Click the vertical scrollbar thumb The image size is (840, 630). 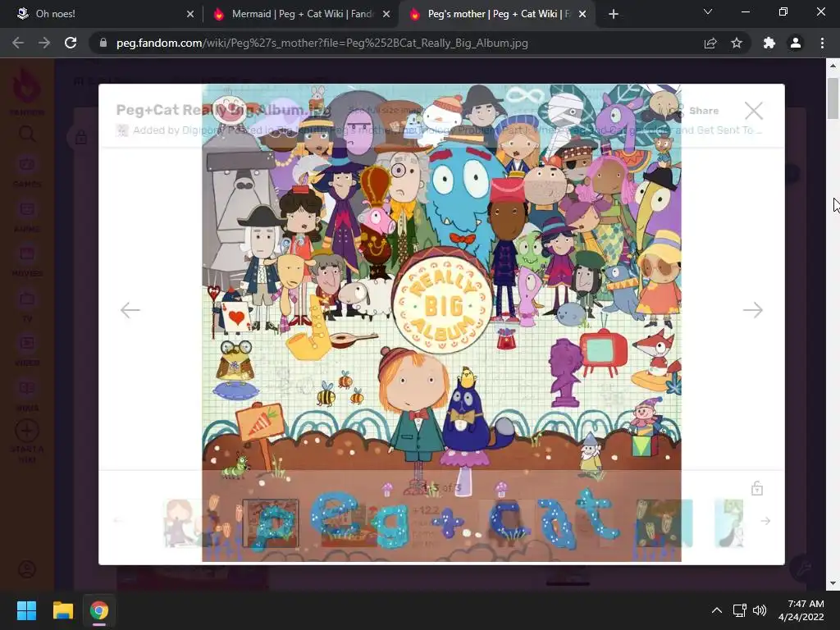tap(833, 98)
